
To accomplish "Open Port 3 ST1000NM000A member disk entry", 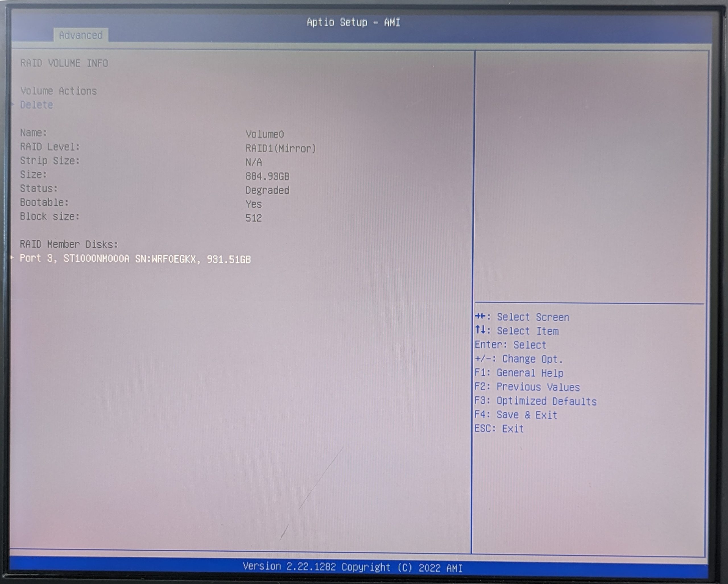I will [x=135, y=259].
